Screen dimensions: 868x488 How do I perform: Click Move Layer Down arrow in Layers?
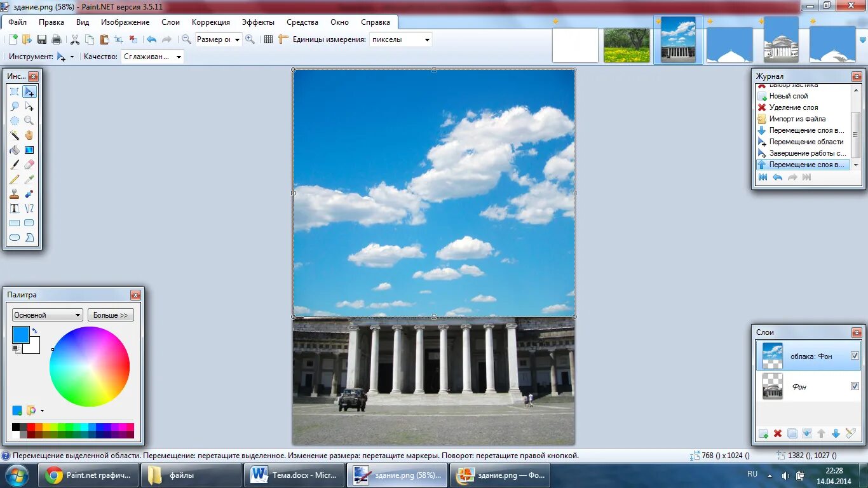click(836, 433)
